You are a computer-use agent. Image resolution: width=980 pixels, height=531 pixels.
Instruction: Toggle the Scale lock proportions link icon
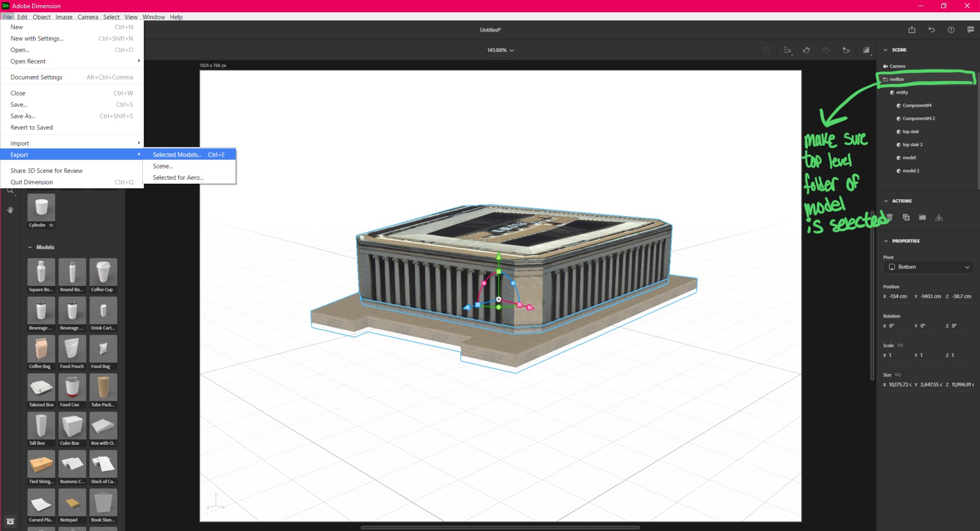[x=900, y=345]
